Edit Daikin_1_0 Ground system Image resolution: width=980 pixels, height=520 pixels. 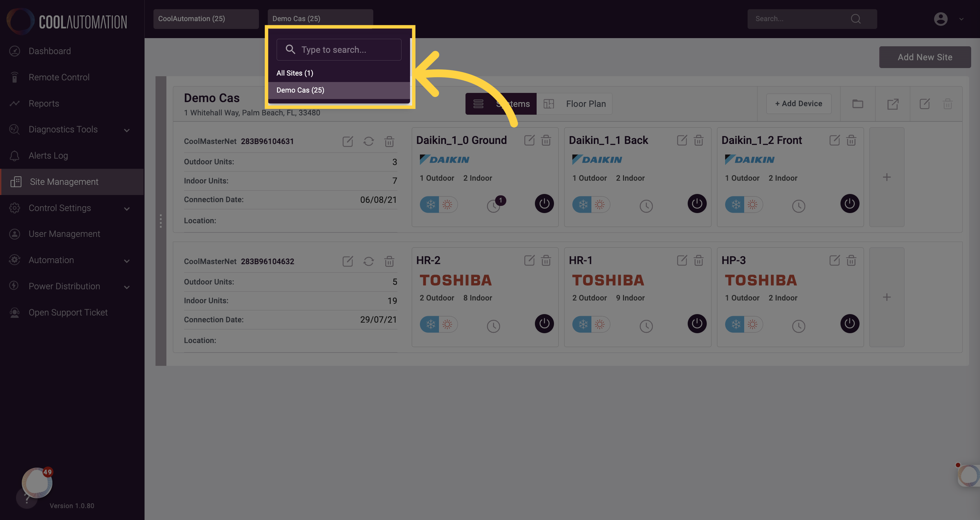coord(529,140)
